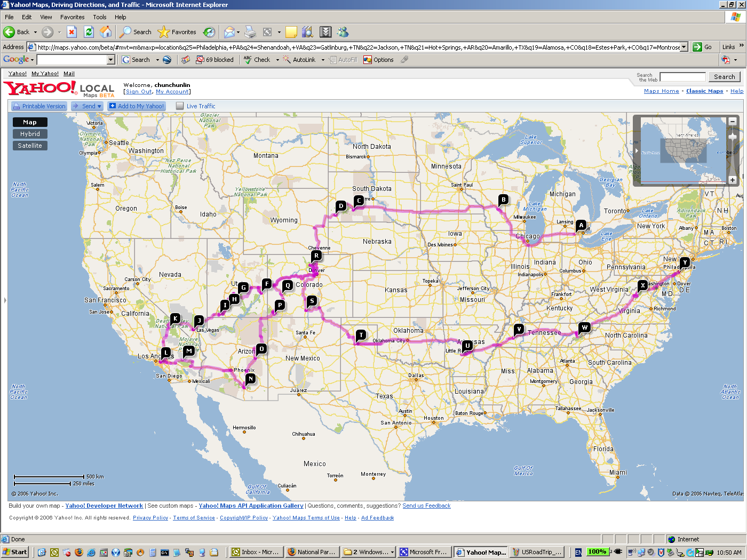Open the Tools menu

click(x=99, y=17)
